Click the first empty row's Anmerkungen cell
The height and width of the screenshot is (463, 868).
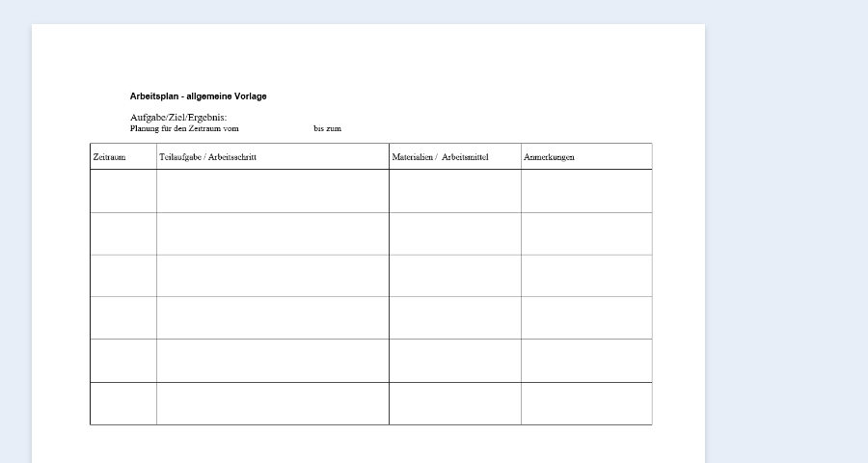click(x=586, y=191)
